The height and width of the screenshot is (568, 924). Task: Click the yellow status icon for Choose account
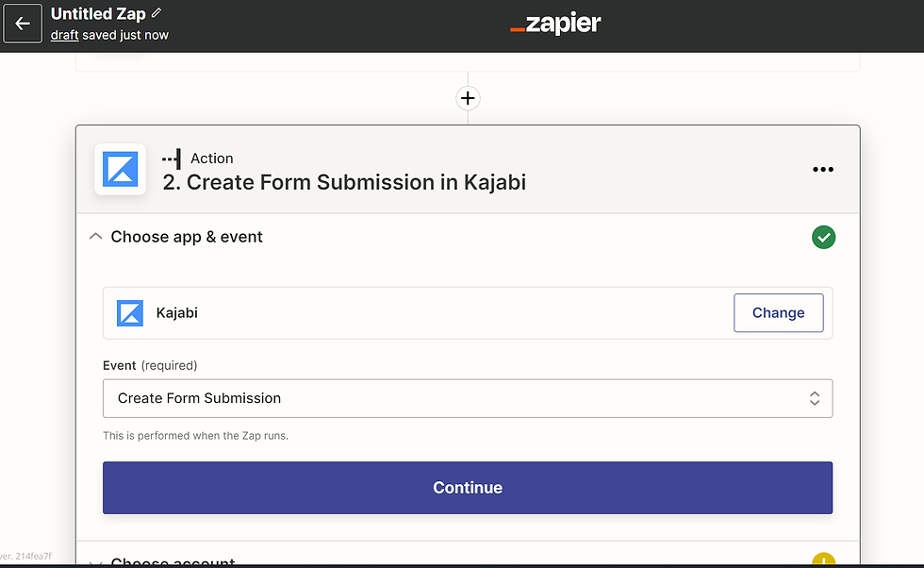point(823,560)
